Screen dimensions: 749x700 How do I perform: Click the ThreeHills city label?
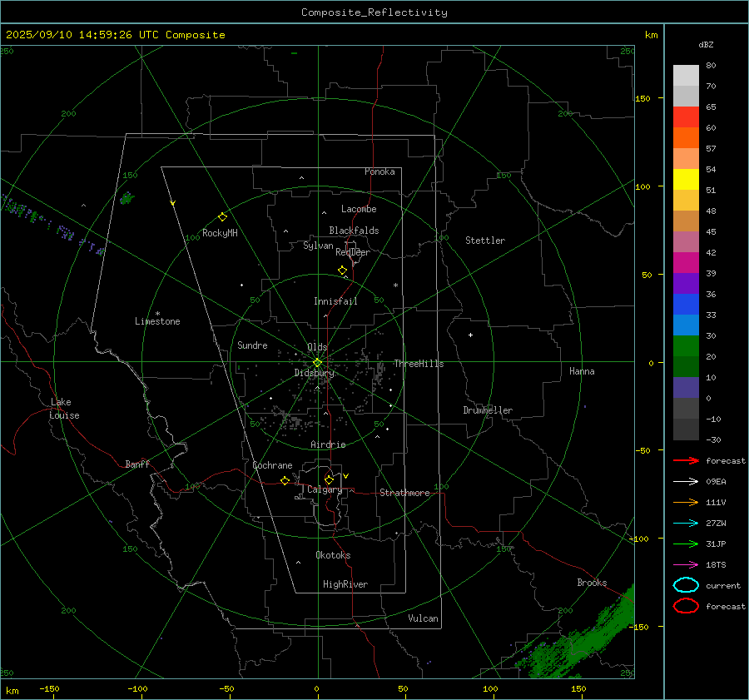coord(419,364)
